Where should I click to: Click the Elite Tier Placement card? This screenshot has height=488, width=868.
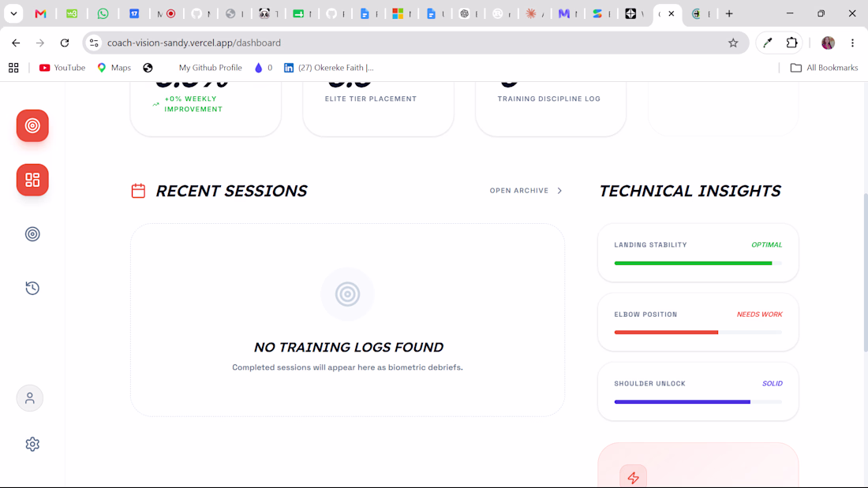coord(378,109)
